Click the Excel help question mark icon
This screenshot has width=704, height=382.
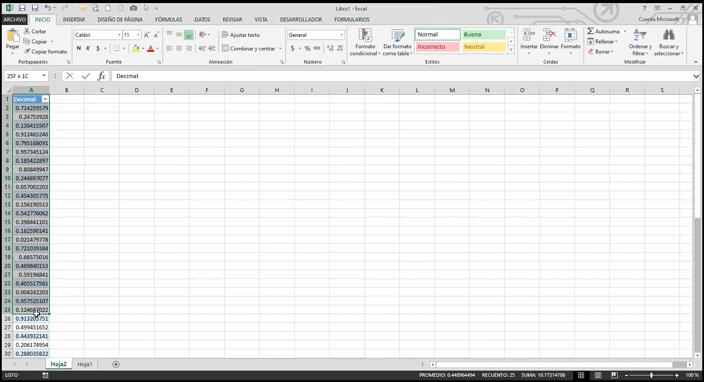point(644,8)
